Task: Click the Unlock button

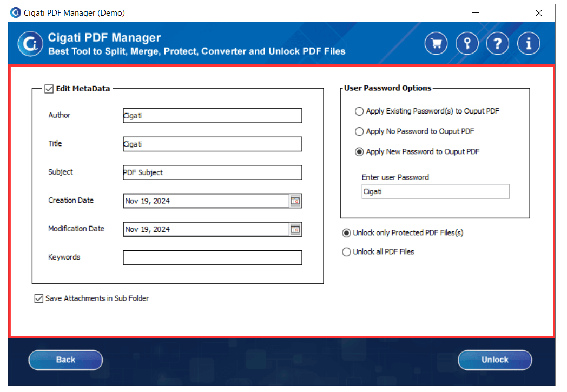Action: pos(495,360)
